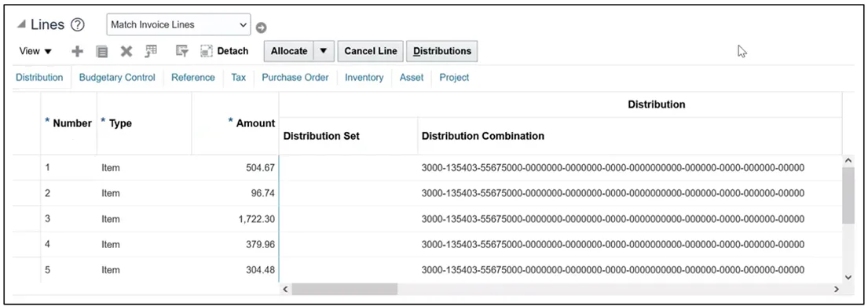Click the Item type in line 5
Screen dimensions: 868x307
pos(111,270)
